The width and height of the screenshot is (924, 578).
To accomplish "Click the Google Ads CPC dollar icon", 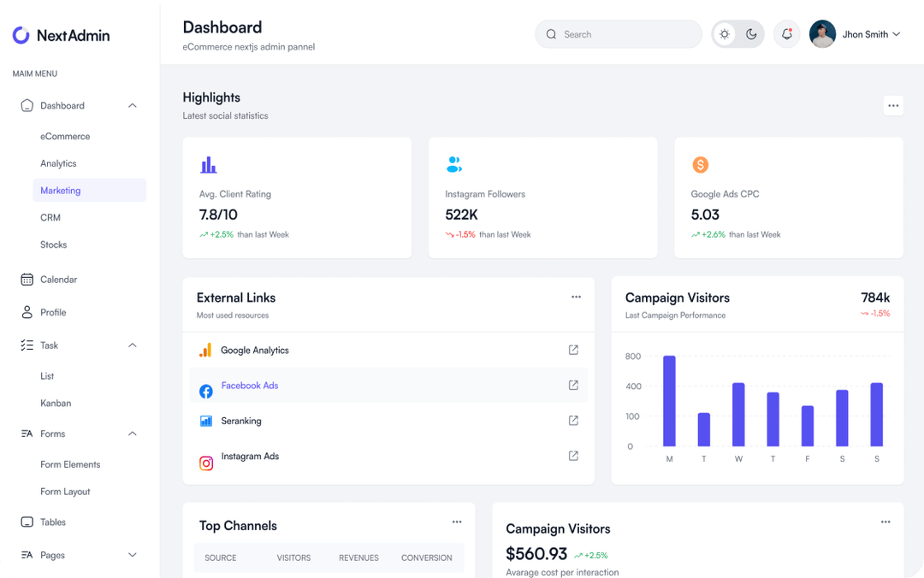I will tap(701, 164).
